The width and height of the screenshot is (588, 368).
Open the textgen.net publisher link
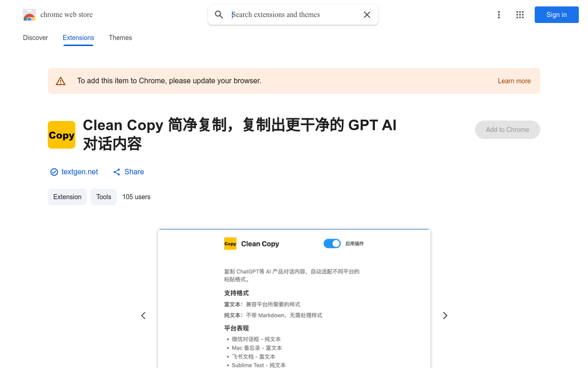[80, 172]
